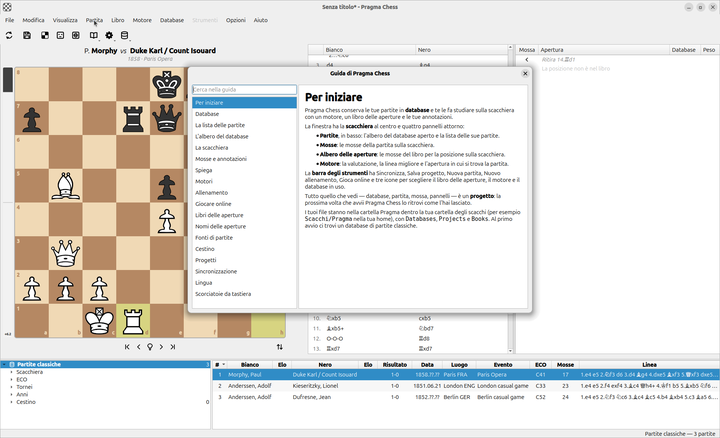
Task: Open the File menu
Action: (9, 20)
